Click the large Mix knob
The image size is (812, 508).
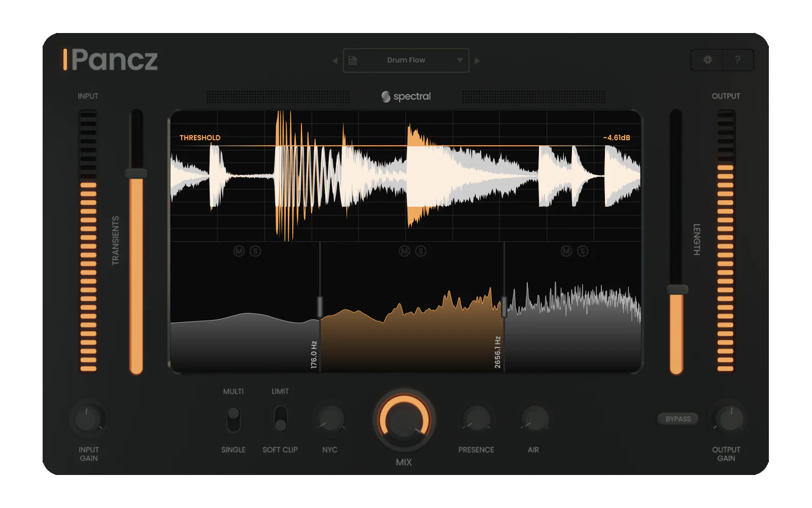coord(404,420)
